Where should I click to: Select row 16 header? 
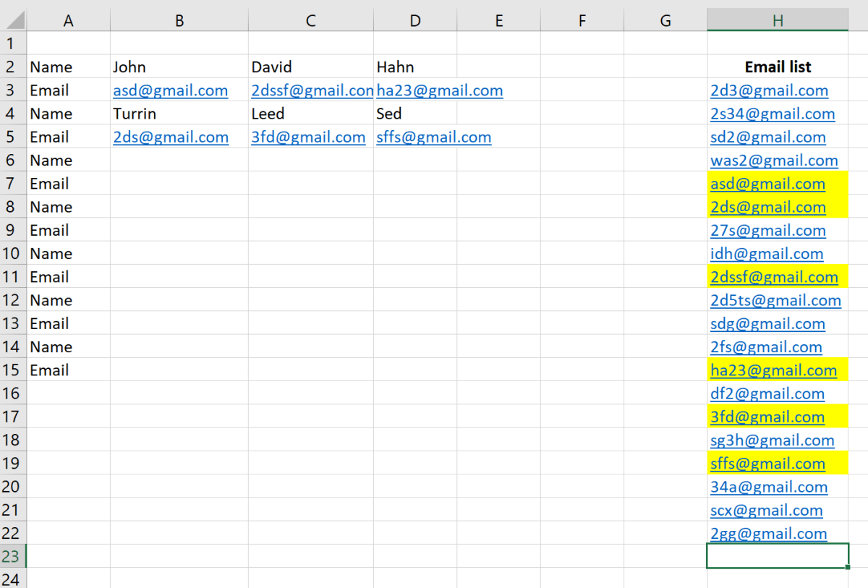click(13, 393)
